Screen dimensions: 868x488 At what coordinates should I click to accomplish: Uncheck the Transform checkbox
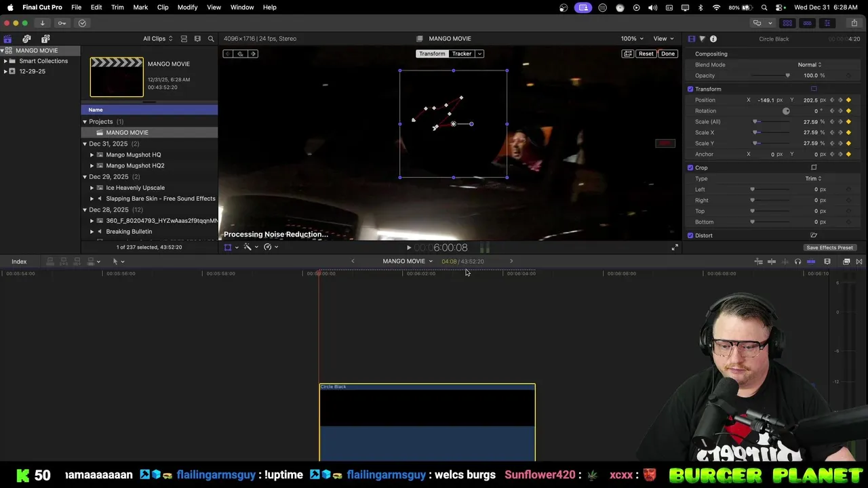(x=690, y=89)
